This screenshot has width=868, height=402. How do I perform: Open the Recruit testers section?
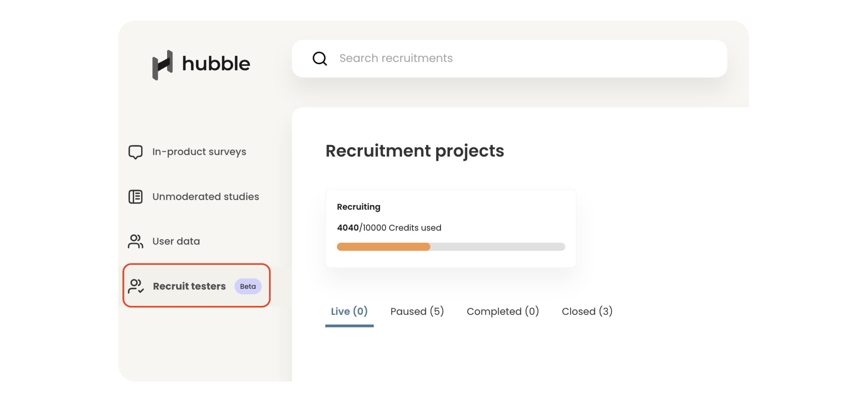(x=189, y=286)
